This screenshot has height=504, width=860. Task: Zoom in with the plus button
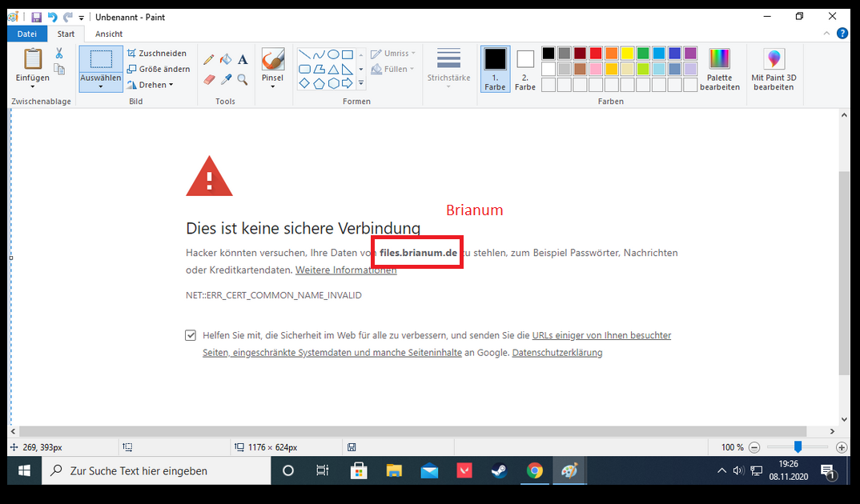point(842,447)
